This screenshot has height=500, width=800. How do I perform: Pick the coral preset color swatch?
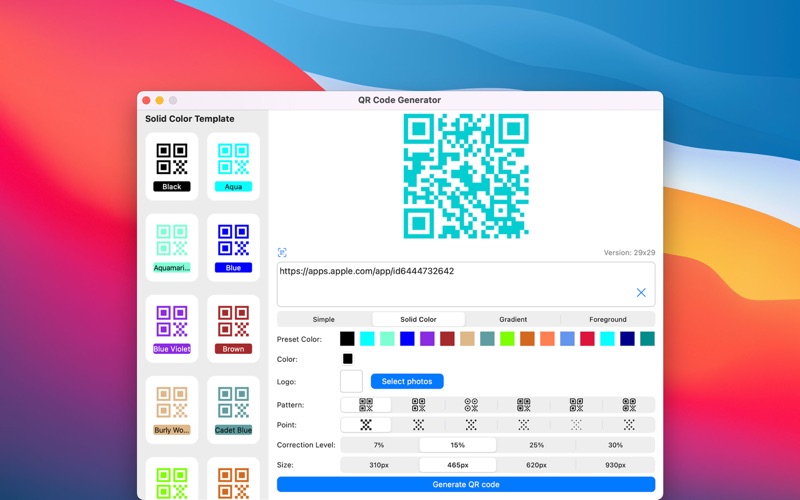[x=547, y=339]
